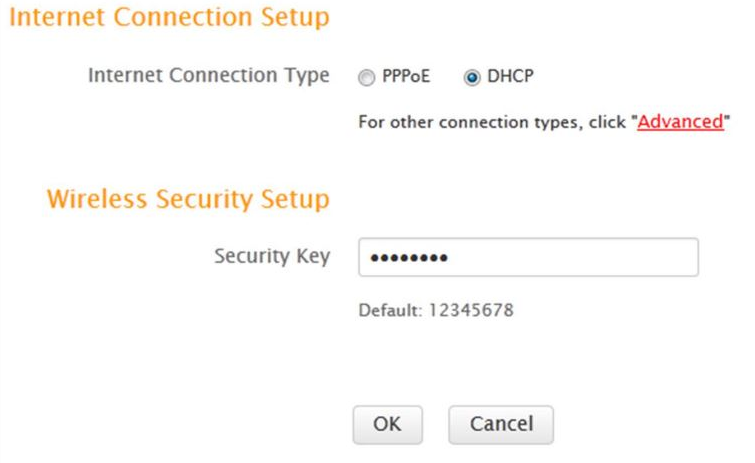Screen dimensions: 755x463
Task: Open the Advanced connection types link
Action: pos(680,123)
